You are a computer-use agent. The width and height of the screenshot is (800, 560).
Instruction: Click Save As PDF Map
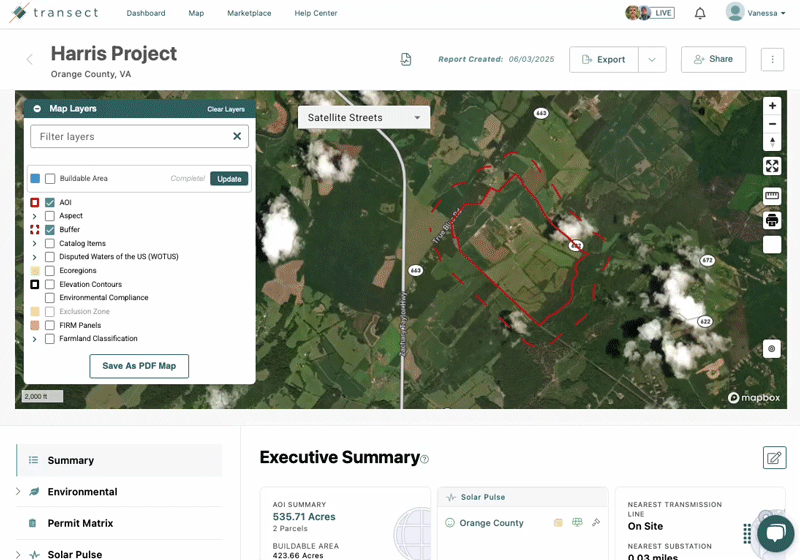coord(139,366)
